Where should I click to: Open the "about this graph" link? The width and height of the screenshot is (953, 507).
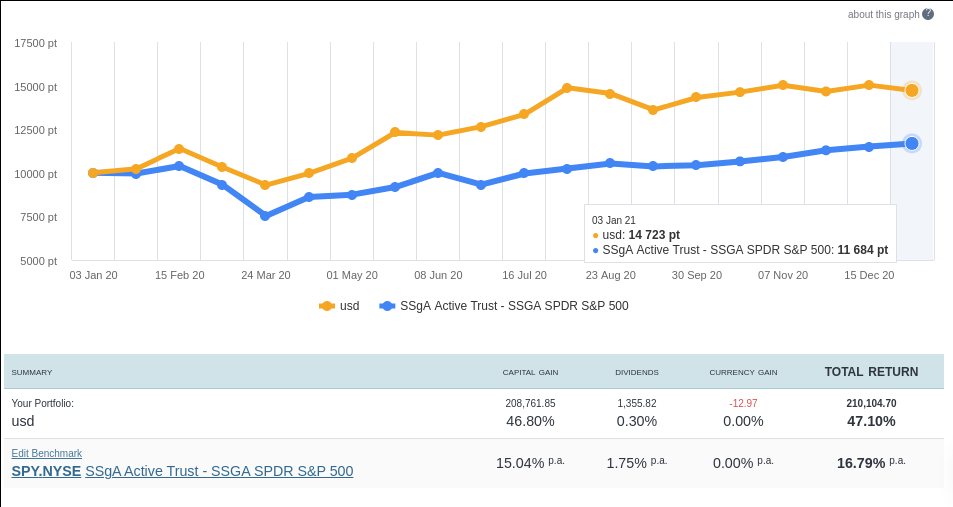pos(883,14)
